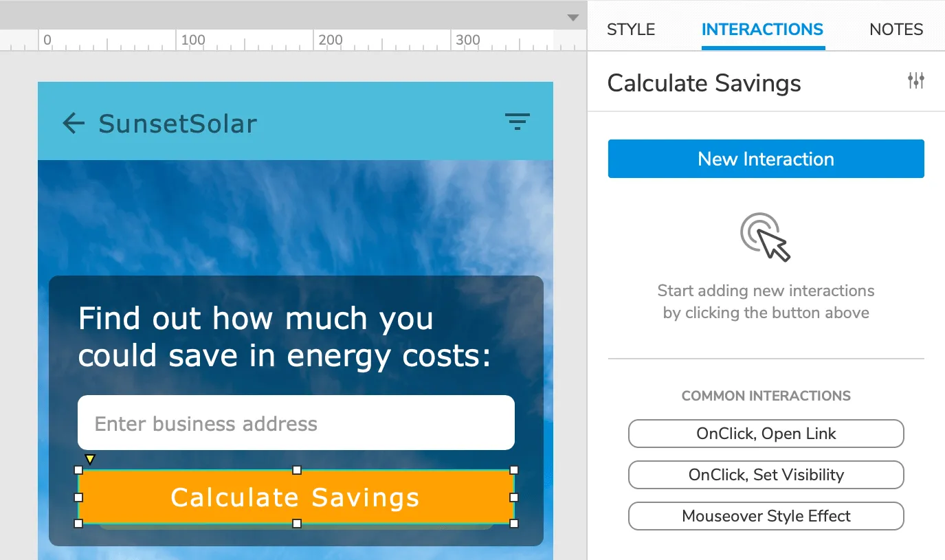This screenshot has height=560, width=945.
Task: Click the back arrow beside SunsetSolar
Action: point(74,124)
